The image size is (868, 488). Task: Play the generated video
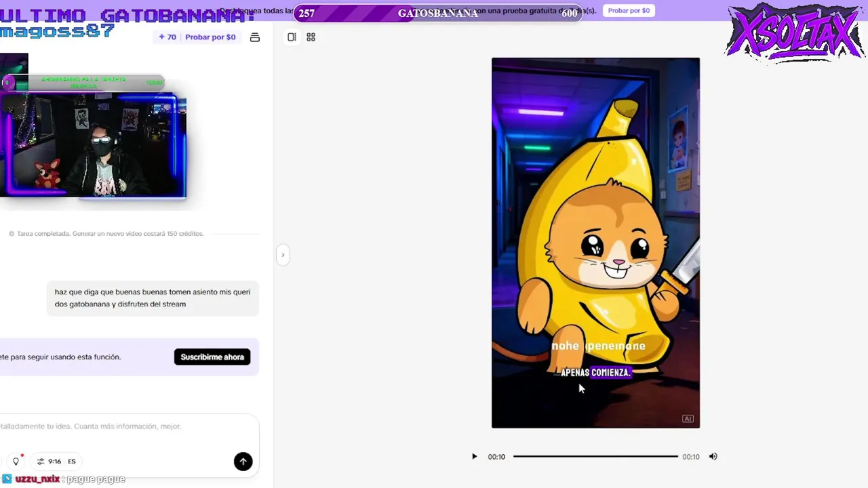tap(474, 457)
